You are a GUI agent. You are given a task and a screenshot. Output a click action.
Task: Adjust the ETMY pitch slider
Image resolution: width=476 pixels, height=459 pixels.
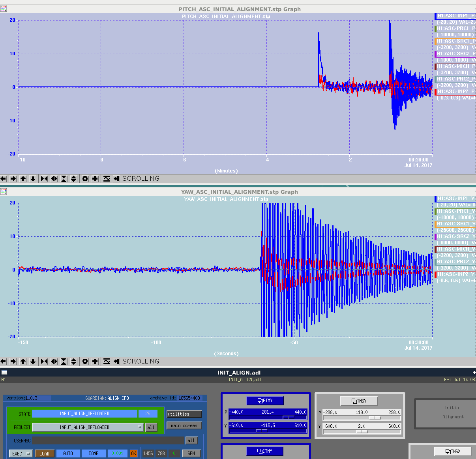point(268,417)
